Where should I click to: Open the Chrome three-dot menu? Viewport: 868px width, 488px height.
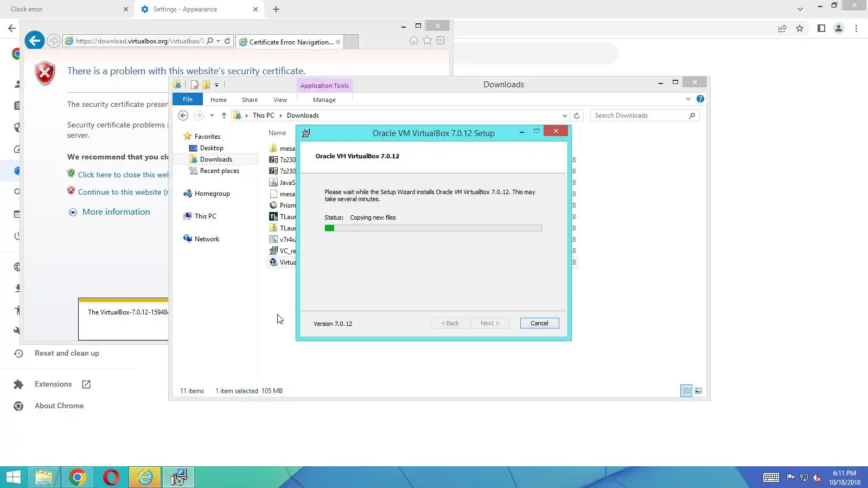(857, 29)
